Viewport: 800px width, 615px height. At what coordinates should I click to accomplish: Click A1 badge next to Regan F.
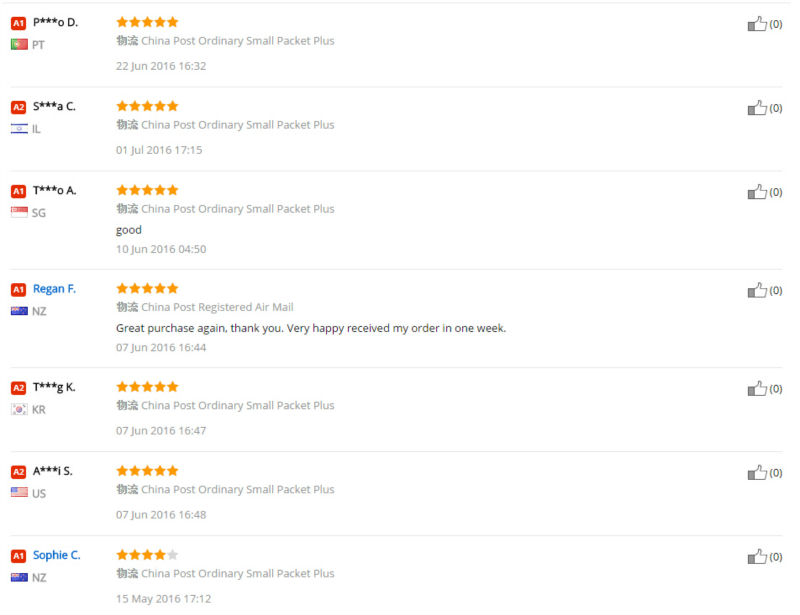[18, 289]
